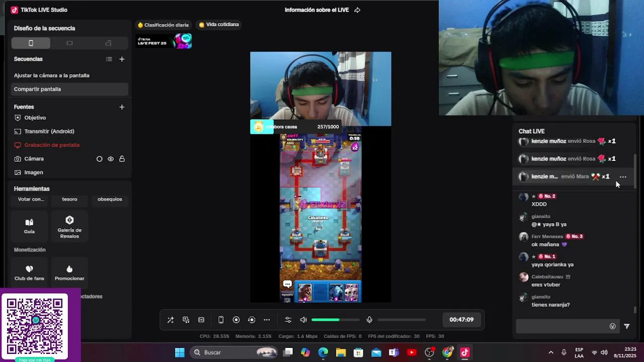This screenshot has width=644, height=362.
Task: Adjust the green speaker volume slider
Action: point(336,320)
